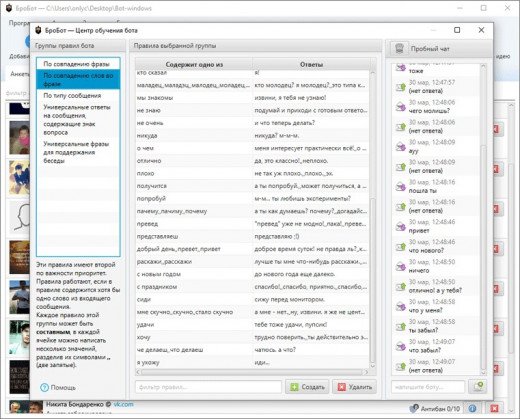Image resolution: width=520 pixels, height=419 pixels.
Task: Click the envelope icon beside the 'пошла ты' message
Action: [x=400, y=187]
